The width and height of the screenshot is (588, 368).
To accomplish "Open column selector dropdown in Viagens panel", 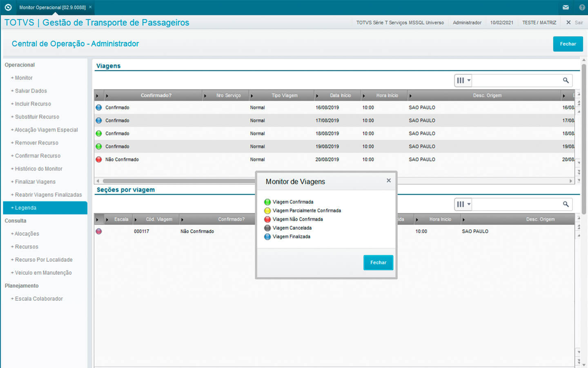I will [x=463, y=81].
